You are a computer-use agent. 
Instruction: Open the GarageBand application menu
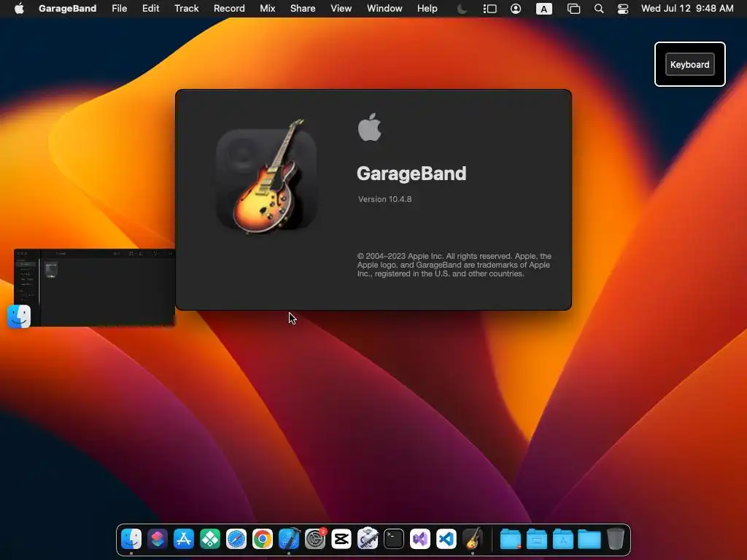[67, 9]
